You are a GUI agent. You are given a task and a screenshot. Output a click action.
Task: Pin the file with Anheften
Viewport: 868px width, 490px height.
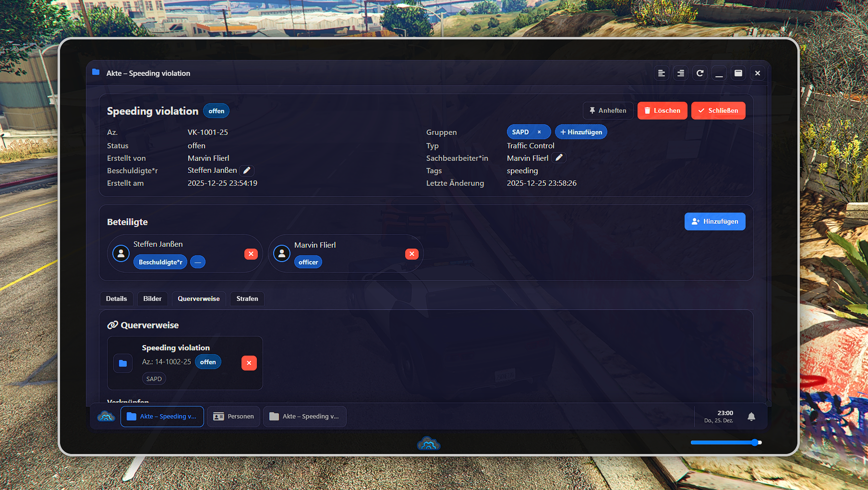click(x=608, y=110)
